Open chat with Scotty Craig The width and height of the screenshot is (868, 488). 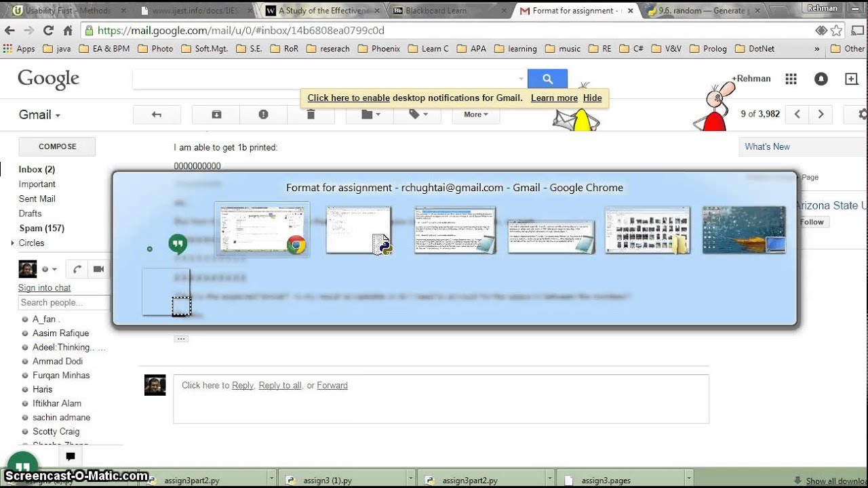tap(56, 431)
